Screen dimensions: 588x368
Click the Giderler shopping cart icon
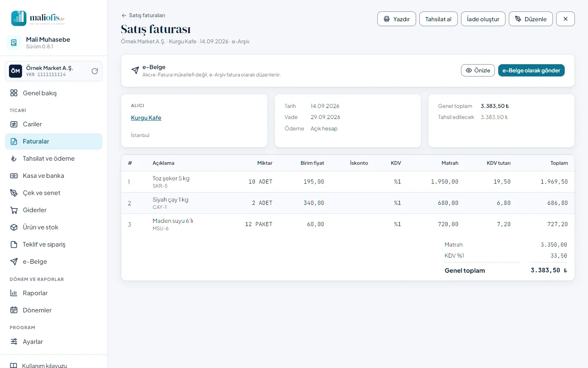[14, 210]
